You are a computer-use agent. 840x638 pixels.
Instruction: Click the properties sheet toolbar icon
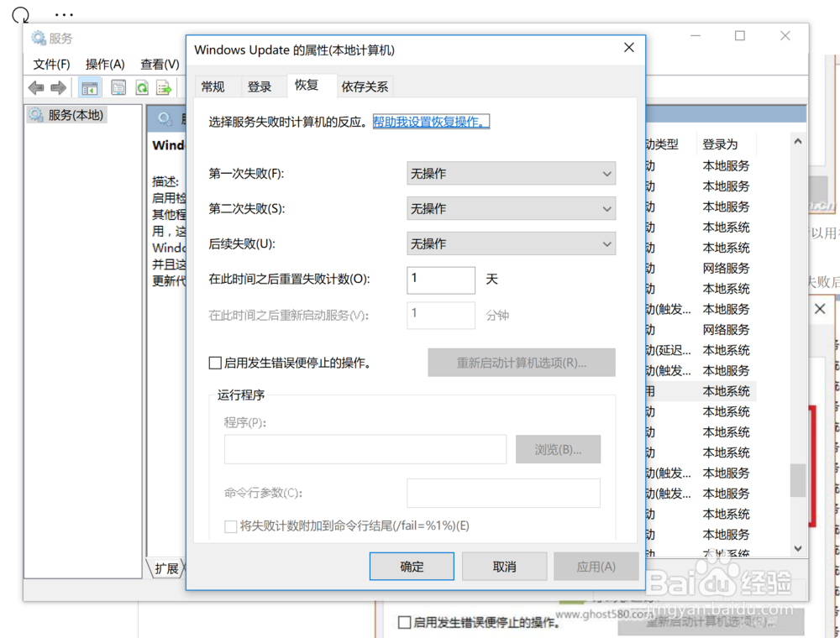[118, 87]
